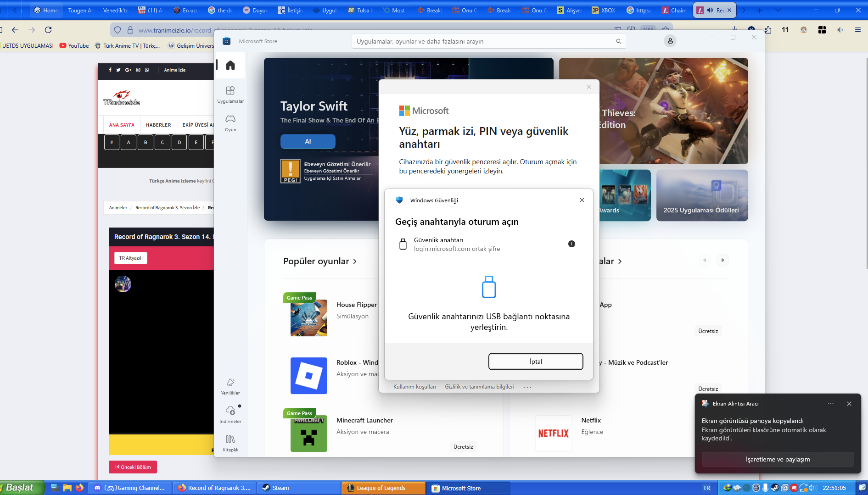Go back in the Firefox browser

15,30
